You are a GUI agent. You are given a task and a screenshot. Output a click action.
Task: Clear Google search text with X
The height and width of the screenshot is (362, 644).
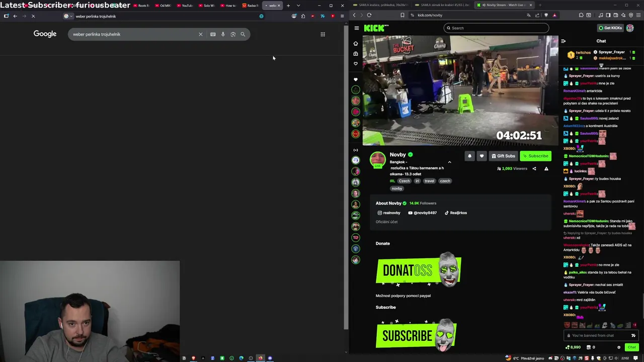tap(200, 34)
